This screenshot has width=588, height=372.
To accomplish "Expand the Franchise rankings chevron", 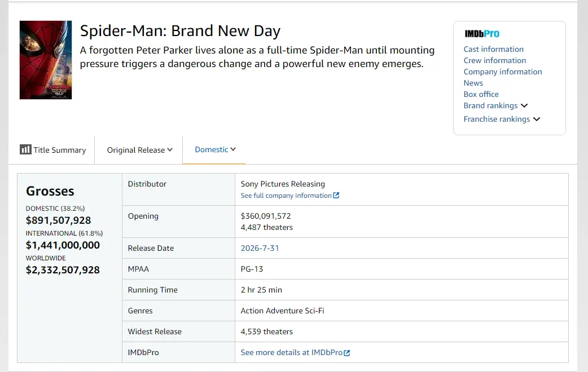I will tap(537, 119).
